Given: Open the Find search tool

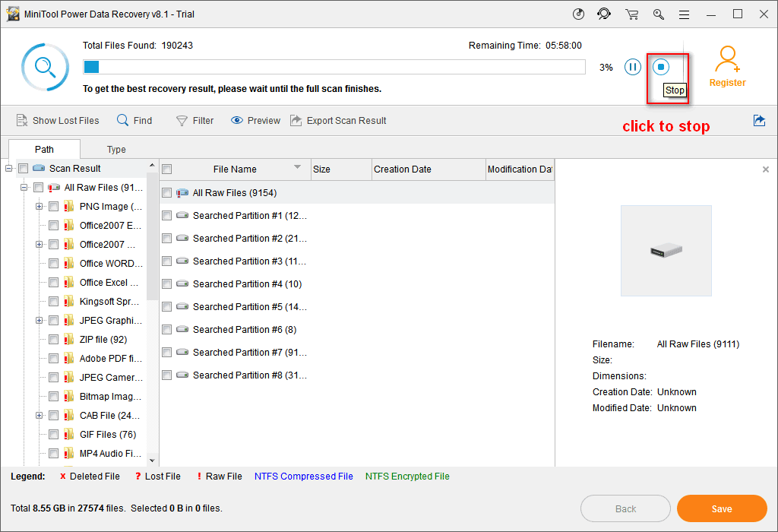Looking at the screenshot, I should tap(134, 120).
